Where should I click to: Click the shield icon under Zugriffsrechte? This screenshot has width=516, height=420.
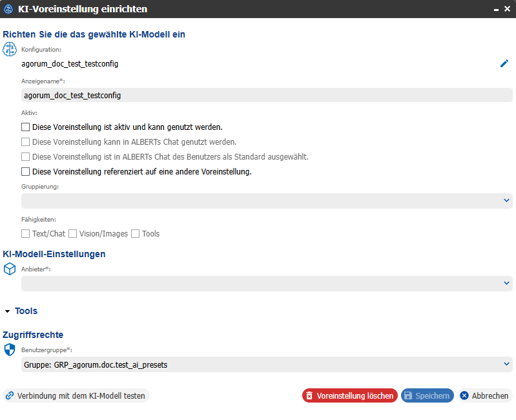[10, 350]
